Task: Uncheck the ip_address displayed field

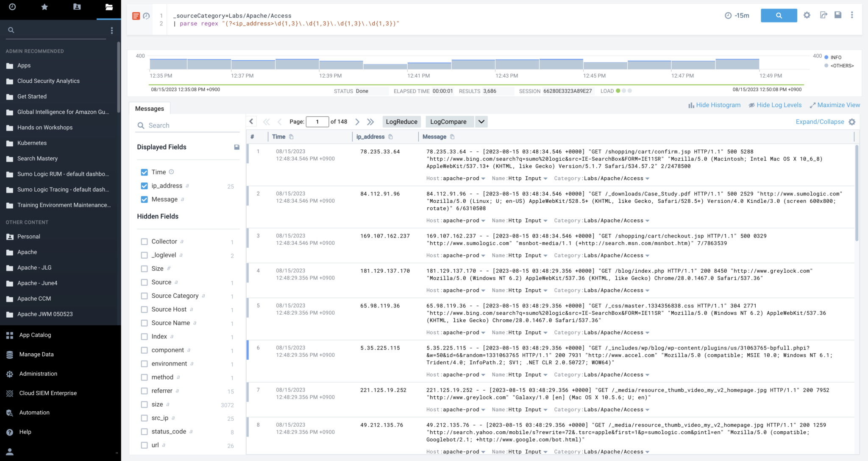Action: pos(144,186)
